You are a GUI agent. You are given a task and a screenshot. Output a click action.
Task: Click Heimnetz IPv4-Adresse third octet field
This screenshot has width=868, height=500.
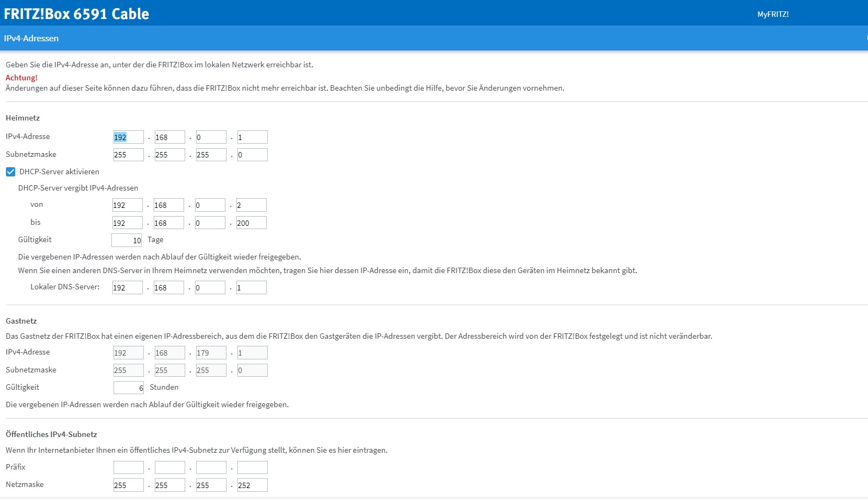tap(211, 137)
